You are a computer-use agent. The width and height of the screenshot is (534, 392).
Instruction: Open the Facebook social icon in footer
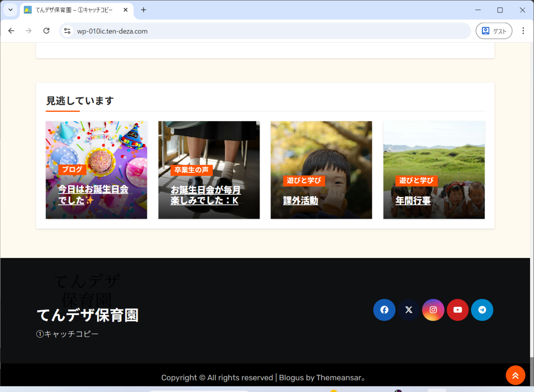[384, 310]
